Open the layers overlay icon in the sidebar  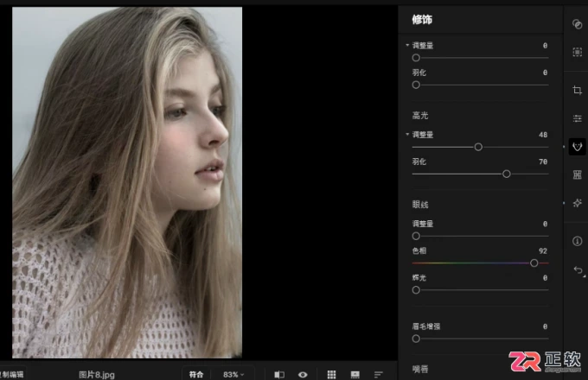click(x=577, y=24)
